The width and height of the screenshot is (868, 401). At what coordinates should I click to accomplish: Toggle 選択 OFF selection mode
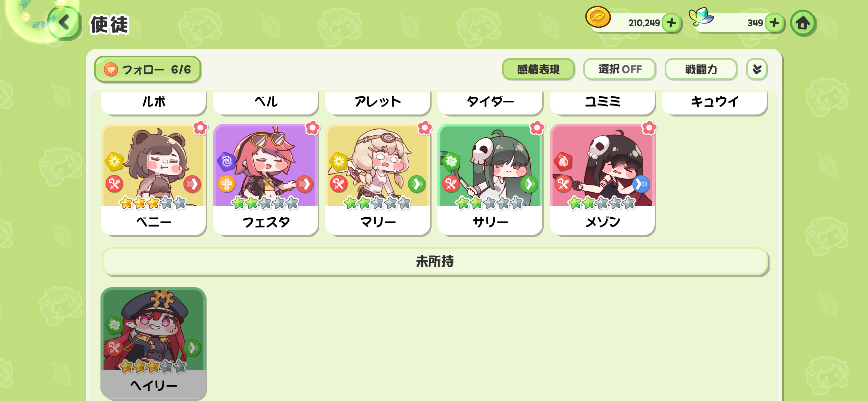pos(620,69)
